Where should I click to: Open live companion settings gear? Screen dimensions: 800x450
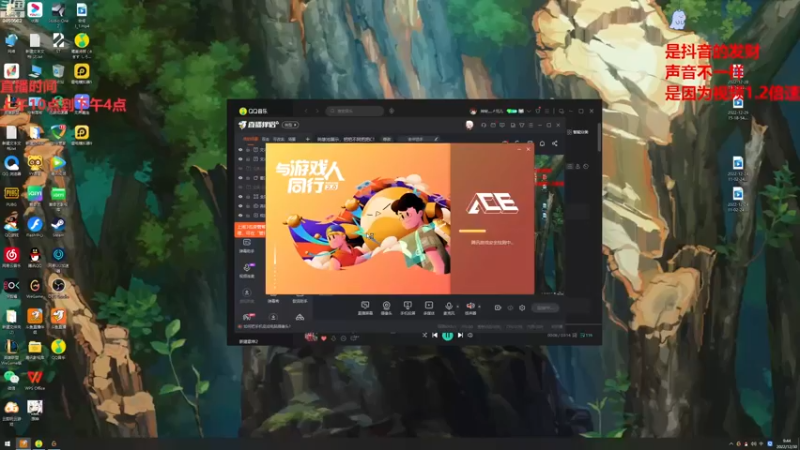[x=522, y=308]
